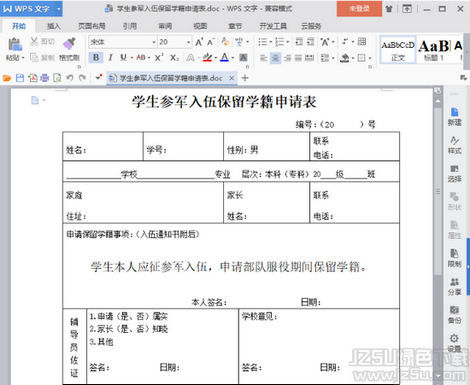Toggle Bold formatting button
Image resolution: width=470 pixels, height=385 pixels.
pos(96,57)
